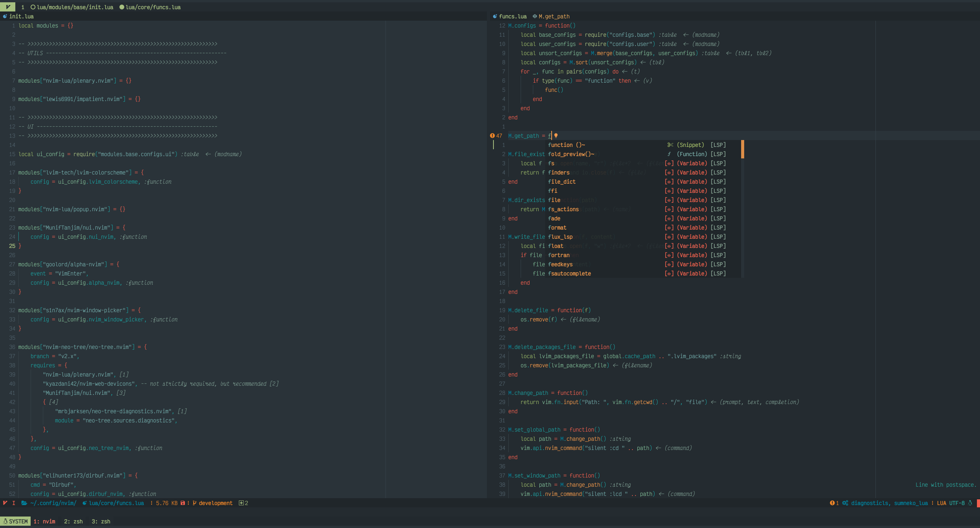The height and width of the screenshot is (528, 980).
Task: Click the git added-lines plus icon
Action: 241,503
